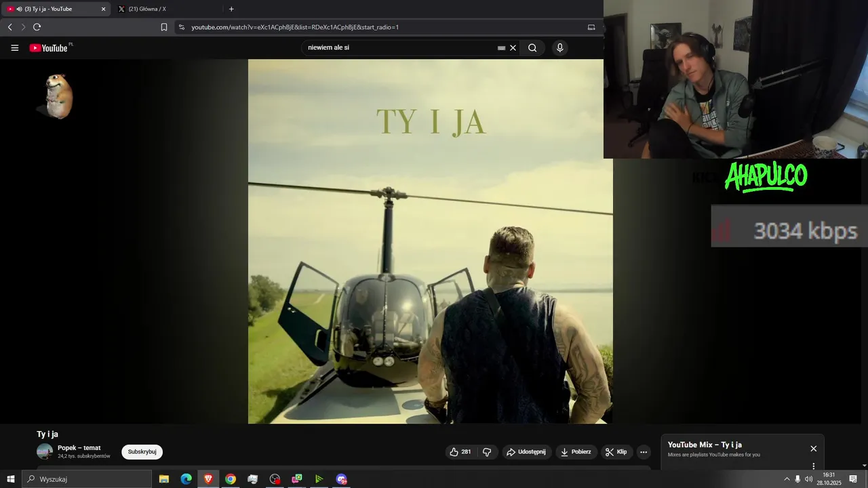Clear the YouTube search text
The height and width of the screenshot is (488, 868).
pyautogui.click(x=513, y=48)
